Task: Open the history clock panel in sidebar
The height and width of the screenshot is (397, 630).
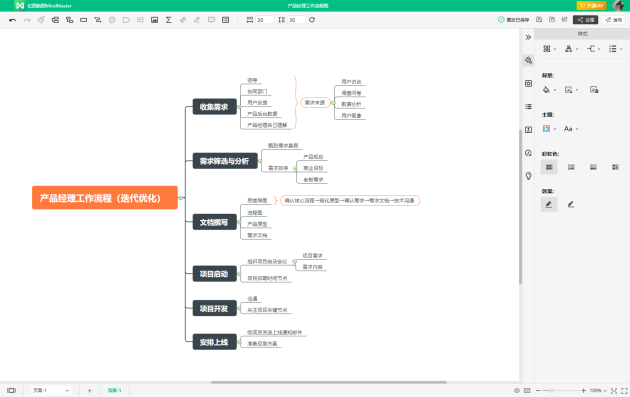Action: click(528, 153)
